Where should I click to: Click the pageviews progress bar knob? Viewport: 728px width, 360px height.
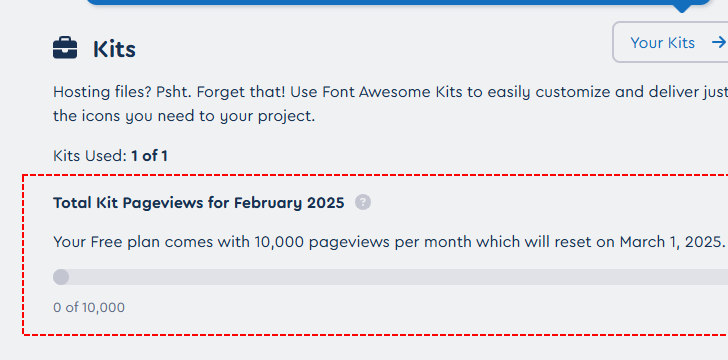click(61, 277)
